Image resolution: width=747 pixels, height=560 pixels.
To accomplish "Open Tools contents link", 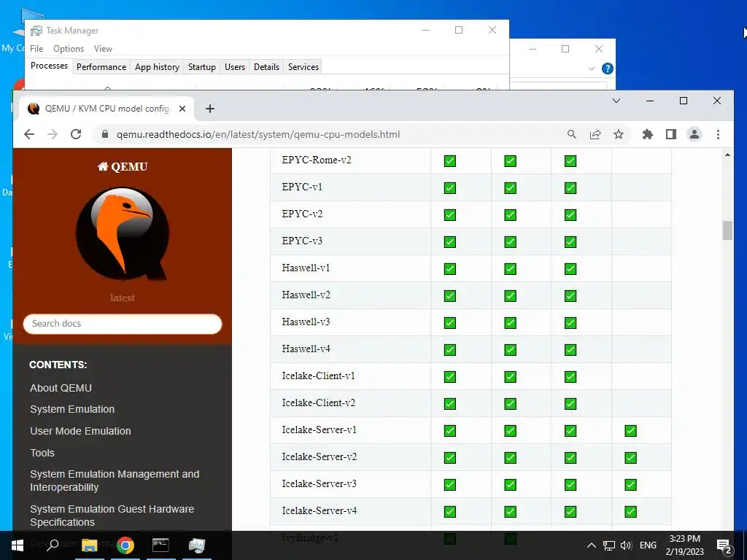I will tap(42, 453).
